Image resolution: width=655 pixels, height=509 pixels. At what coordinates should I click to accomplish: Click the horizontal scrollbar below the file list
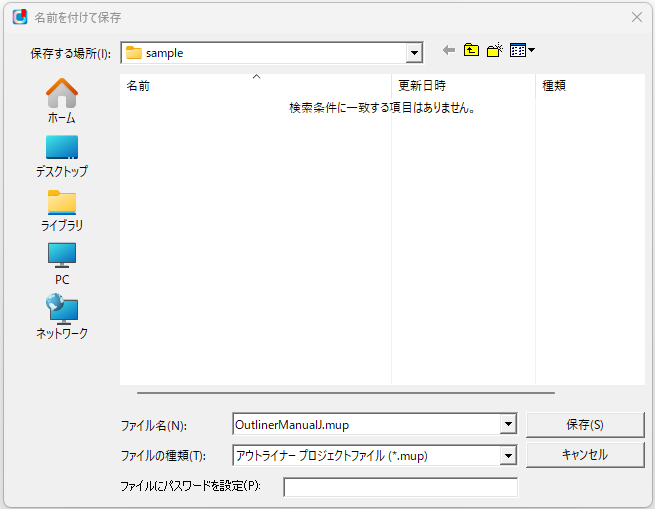(x=346, y=393)
